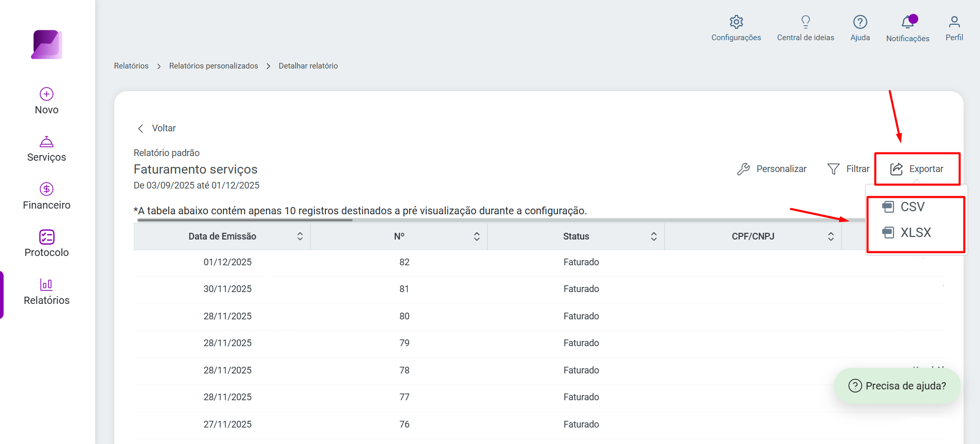Image resolution: width=980 pixels, height=444 pixels.
Task: Open the Precisa de ajuda? chat
Action: click(897, 386)
